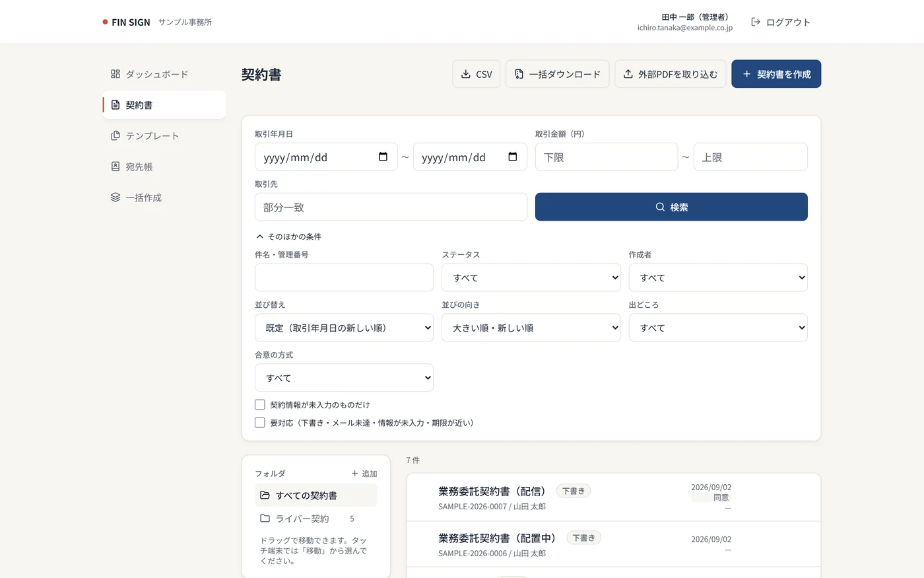The width and height of the screenshot is (924, 578).
Task: Click the end date yyyy/mm/dd field
Action: [470, 157]
